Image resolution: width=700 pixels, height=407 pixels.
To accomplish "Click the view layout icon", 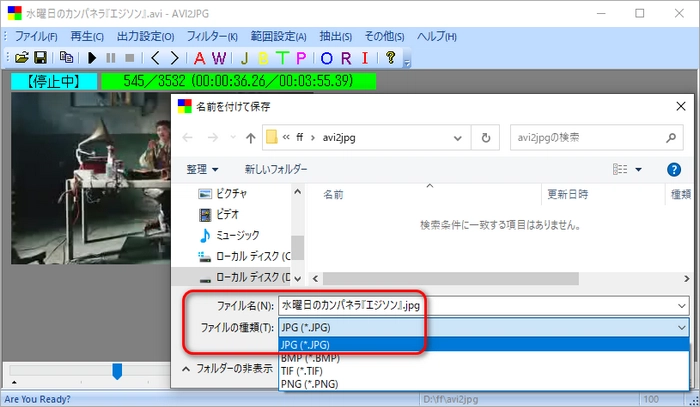I will pos(620,170).
